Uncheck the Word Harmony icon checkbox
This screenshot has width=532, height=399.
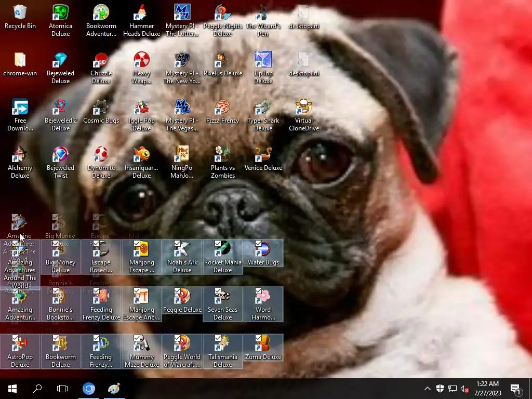point(258,291)
